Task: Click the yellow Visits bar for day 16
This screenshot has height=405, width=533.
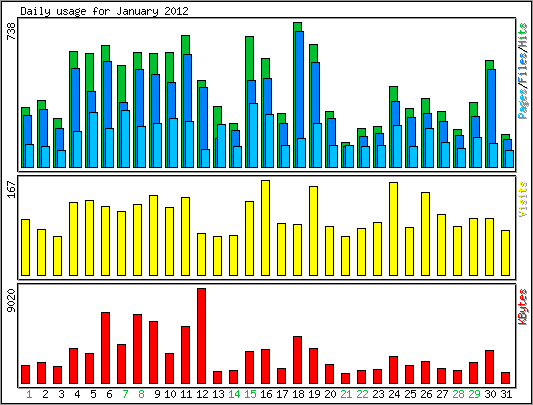Action: click(x=265, y=228)
